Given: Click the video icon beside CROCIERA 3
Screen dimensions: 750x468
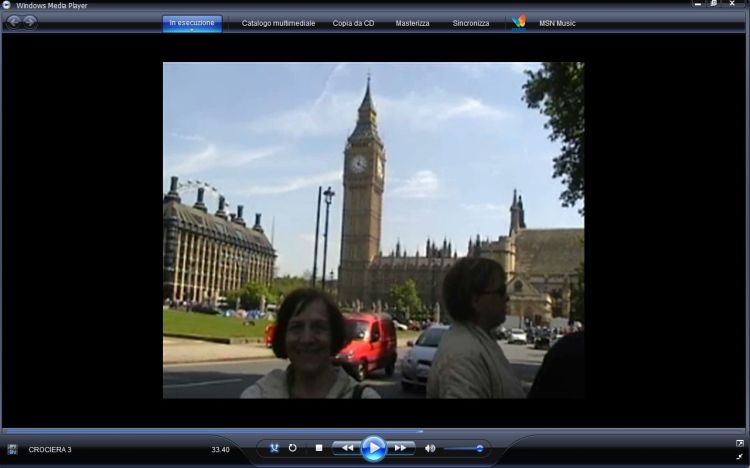Looking at the screenshot, I should (12, 450).
